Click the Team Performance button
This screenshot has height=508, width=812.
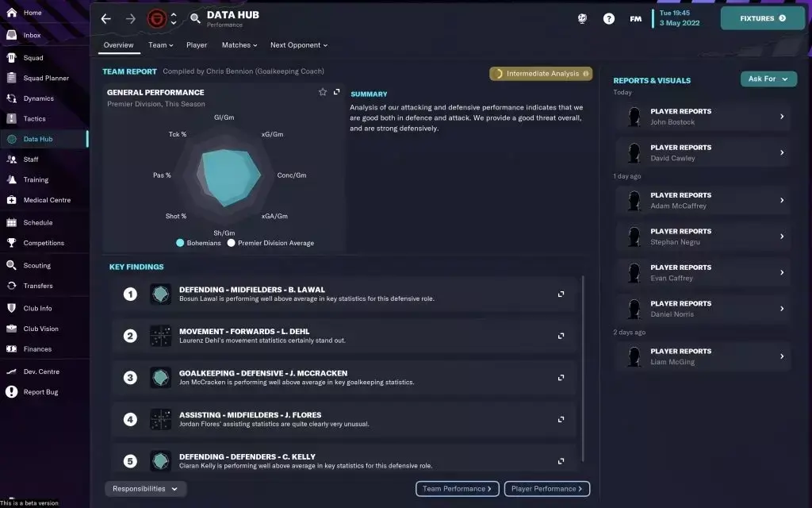(458, 489)
